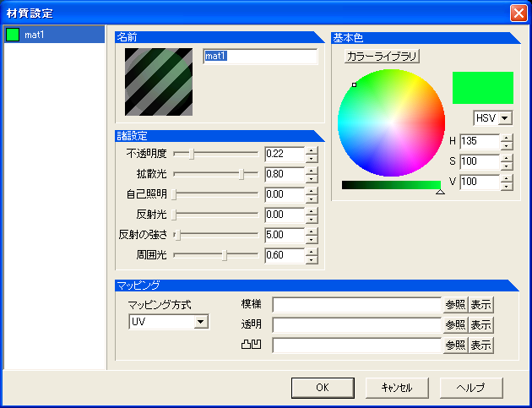Confirm settings with the OK button
532x408 pixels.
[x=323, y=388]
